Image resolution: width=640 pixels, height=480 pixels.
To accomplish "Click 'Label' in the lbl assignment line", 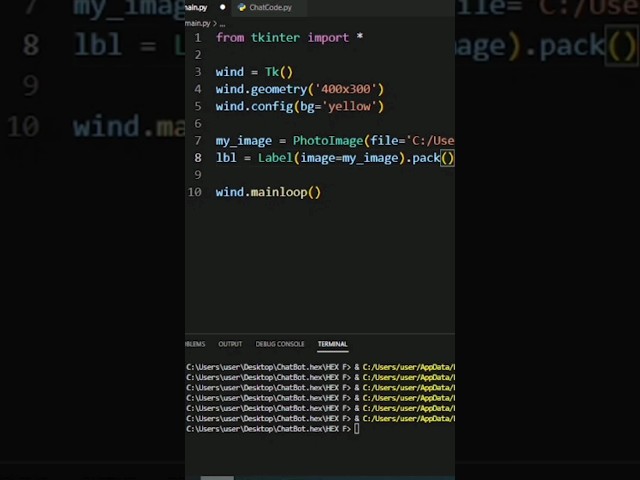I will [276, 158].
